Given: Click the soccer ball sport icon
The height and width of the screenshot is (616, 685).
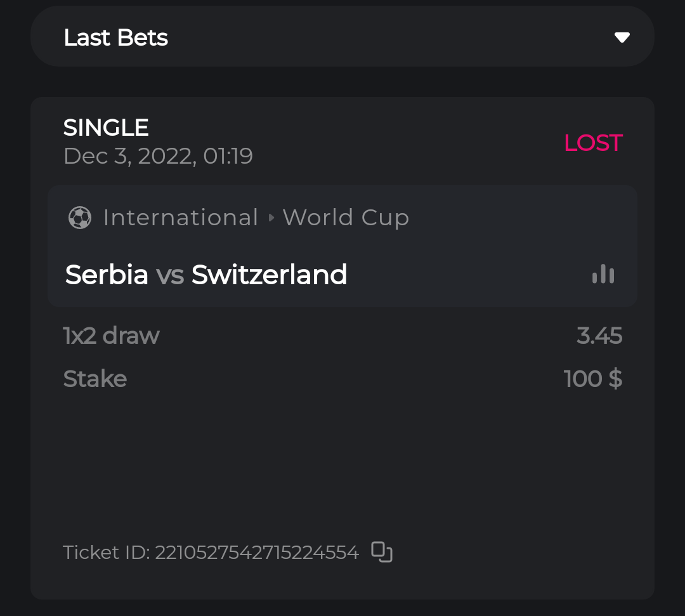Looking at the screenshot, I should (x=80, y=218).
